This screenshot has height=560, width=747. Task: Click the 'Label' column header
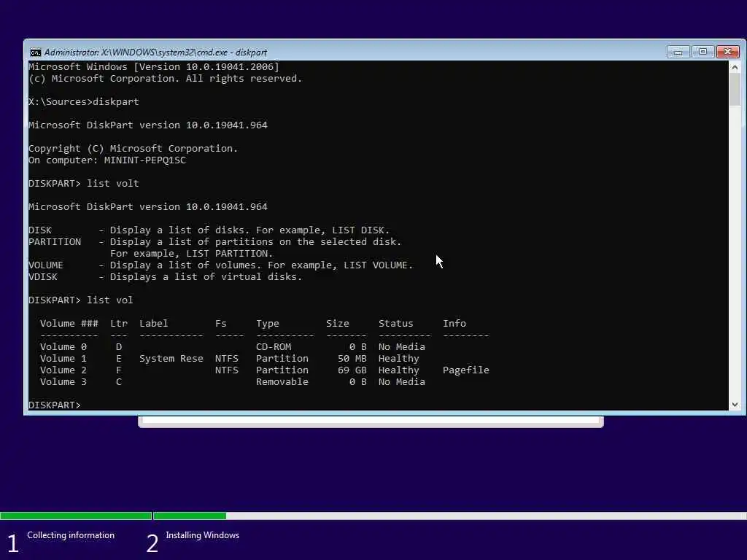coord(153,323)
